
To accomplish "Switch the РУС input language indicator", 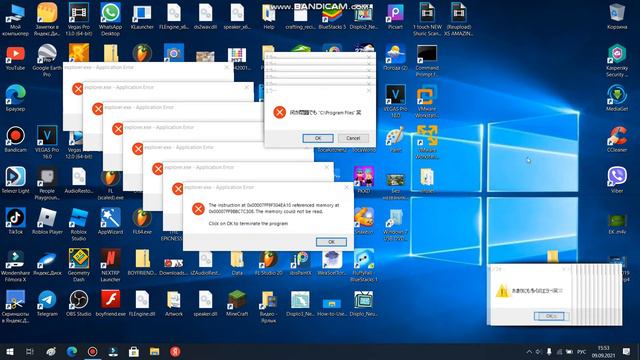I will tap(582, 351).
